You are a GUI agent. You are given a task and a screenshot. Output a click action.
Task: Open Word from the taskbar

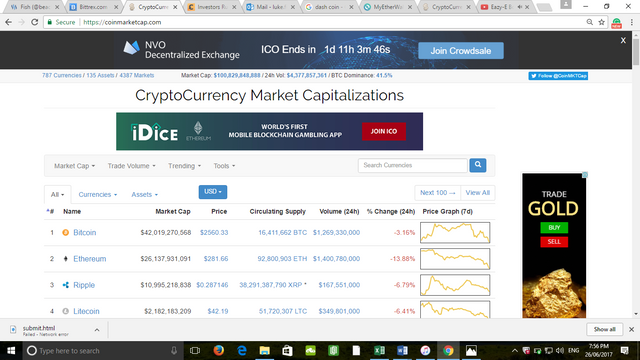pyautogui.click(x=402, y=351)
